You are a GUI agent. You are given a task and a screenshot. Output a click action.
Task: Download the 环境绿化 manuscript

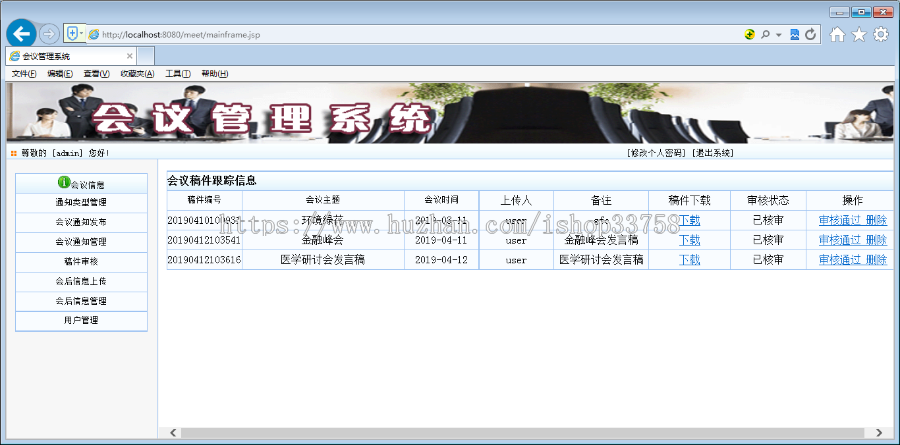689,220
